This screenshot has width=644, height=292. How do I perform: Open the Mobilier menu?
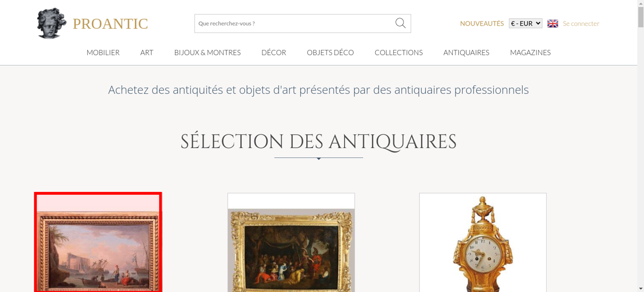coord(103,52)
